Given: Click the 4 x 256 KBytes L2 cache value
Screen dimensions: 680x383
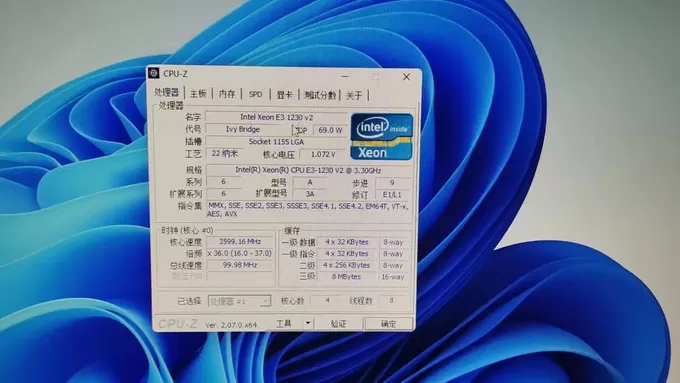Looking at the screenshot, I should tap(347, 265).
